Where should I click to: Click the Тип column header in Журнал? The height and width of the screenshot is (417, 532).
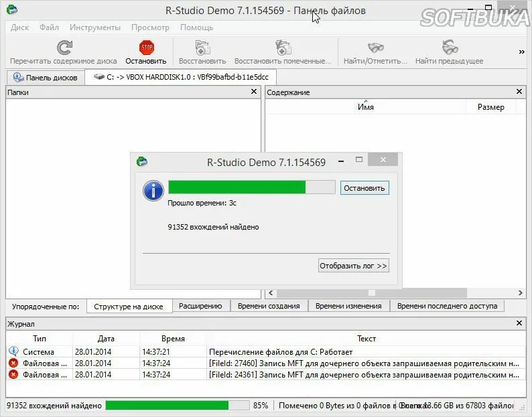point(40,338)
